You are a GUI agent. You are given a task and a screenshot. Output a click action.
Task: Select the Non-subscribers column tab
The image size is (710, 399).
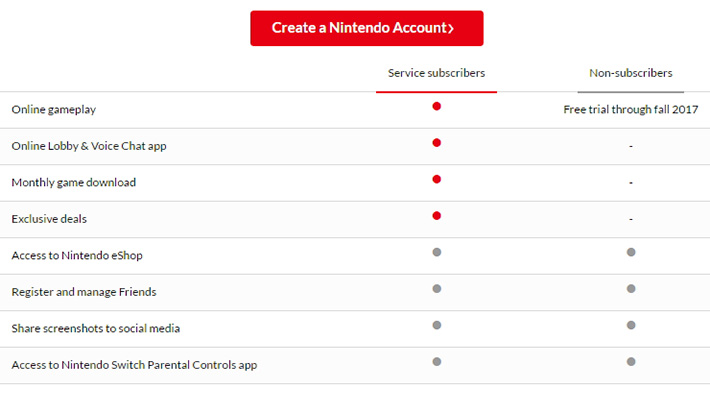[630, 73]
